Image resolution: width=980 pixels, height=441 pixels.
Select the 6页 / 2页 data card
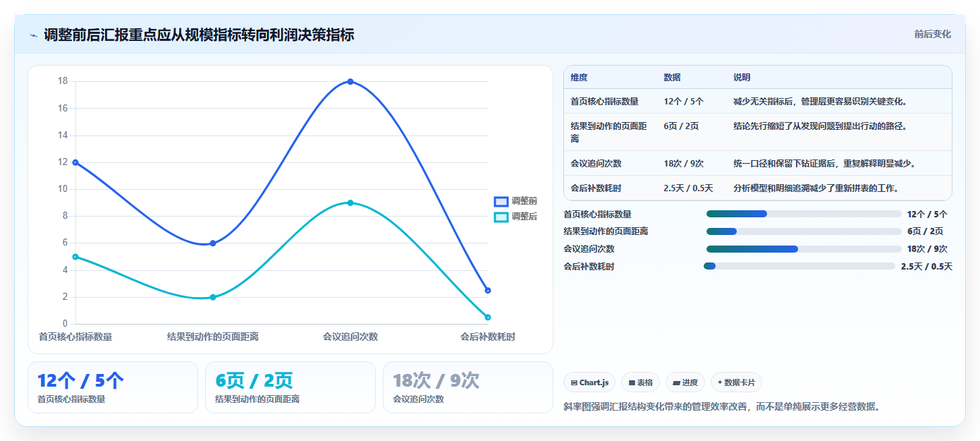pyautogui.click(x=290, y=387)
